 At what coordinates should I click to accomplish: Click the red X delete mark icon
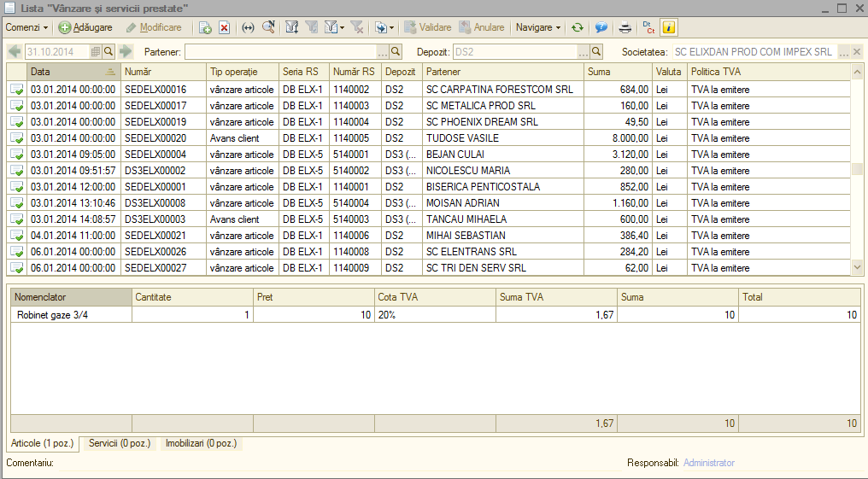[224, 27]
